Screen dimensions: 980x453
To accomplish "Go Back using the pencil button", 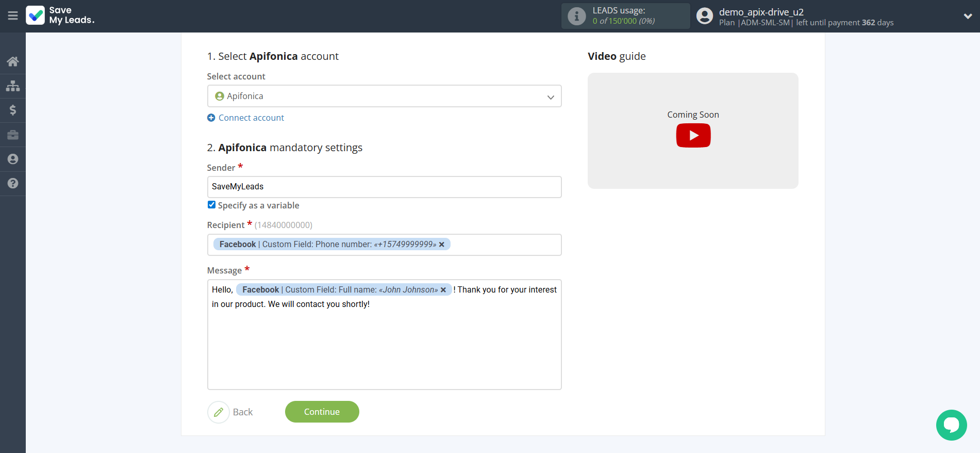I will pyautogui.click(x=219, y=412).
